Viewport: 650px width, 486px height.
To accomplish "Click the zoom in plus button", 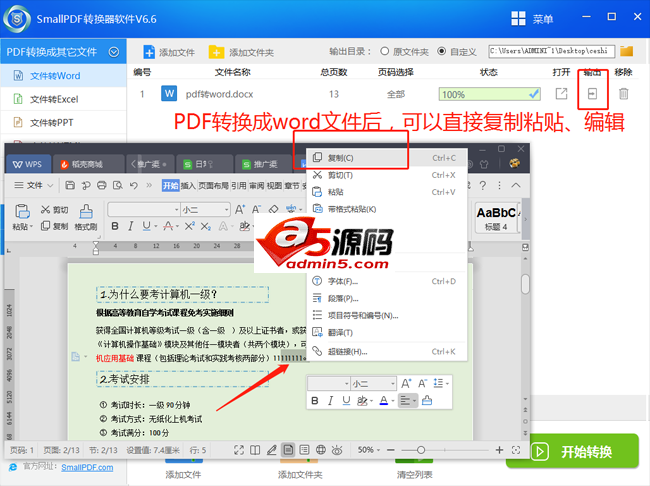I will 499,450.
